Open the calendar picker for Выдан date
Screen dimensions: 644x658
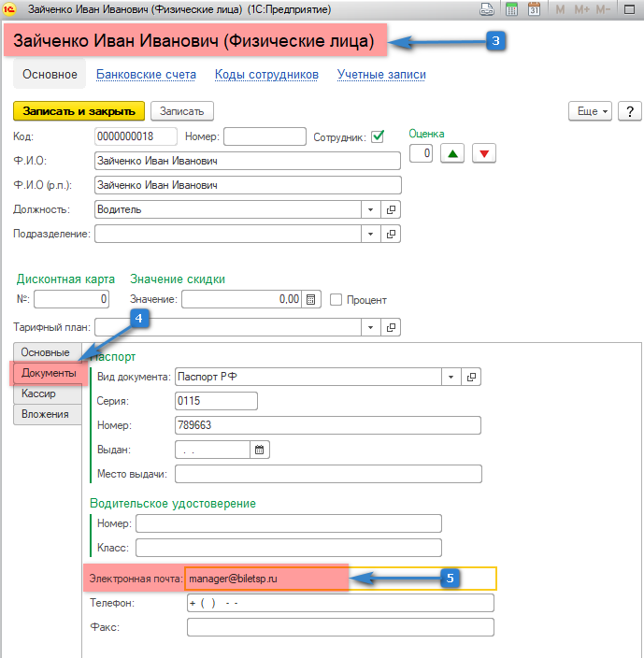(260, 450)
